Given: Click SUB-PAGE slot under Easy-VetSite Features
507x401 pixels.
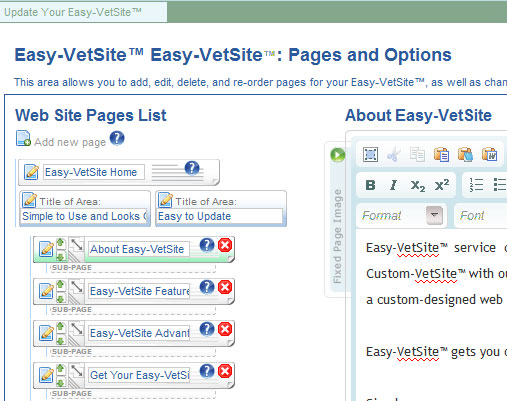Looking at the screenshot, I should 133,310.
